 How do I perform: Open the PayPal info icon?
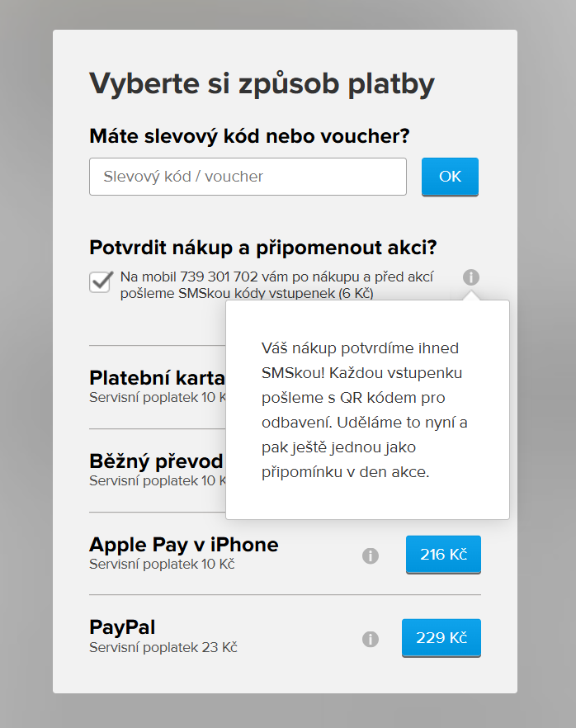click(371, 639)
